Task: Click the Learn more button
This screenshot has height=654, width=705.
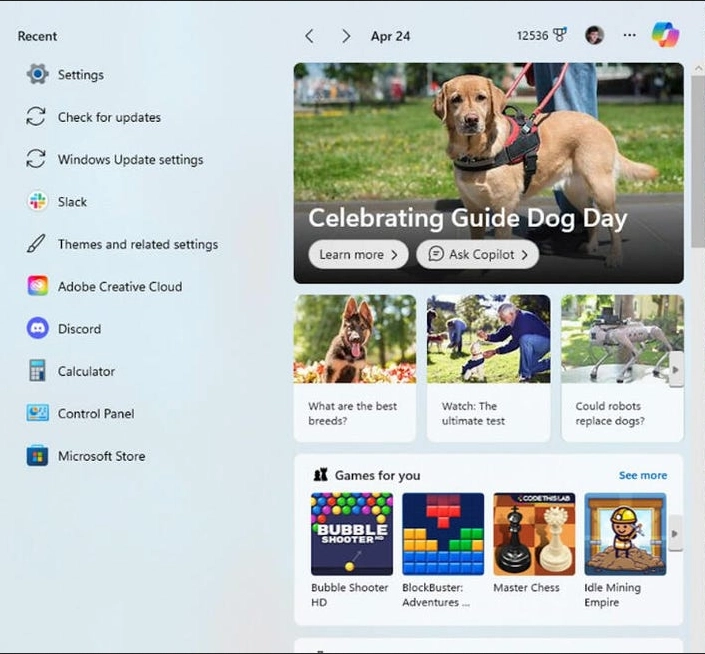Action: [358, 254]
